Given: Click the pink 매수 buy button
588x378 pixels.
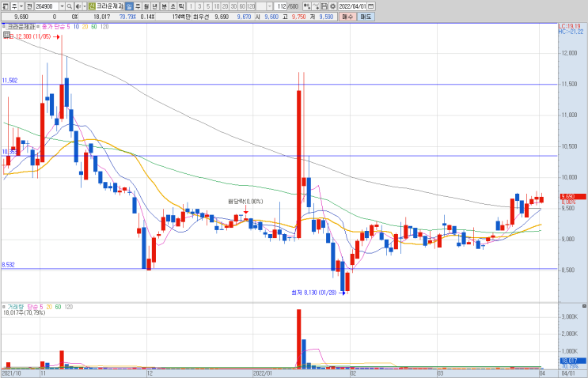Looking at the screenshot, I should (x=347, y=17).
